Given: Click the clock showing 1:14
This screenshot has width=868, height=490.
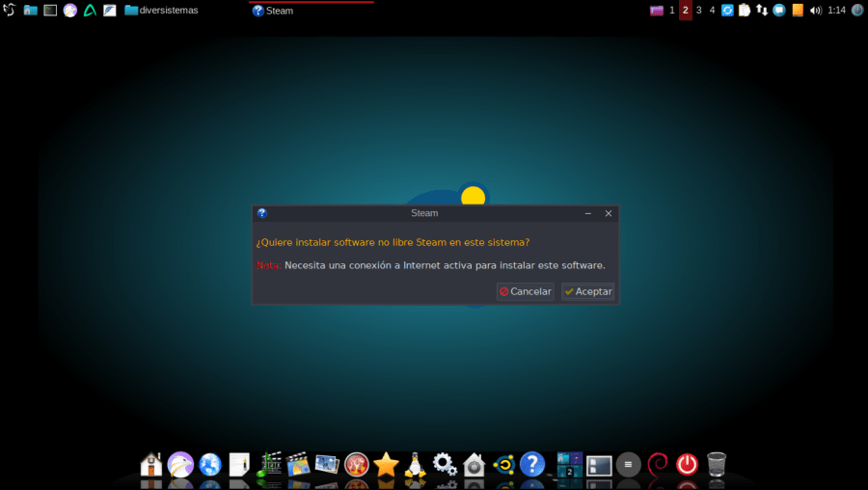Looking at the screenshot, I should click(x=836, y=11).
